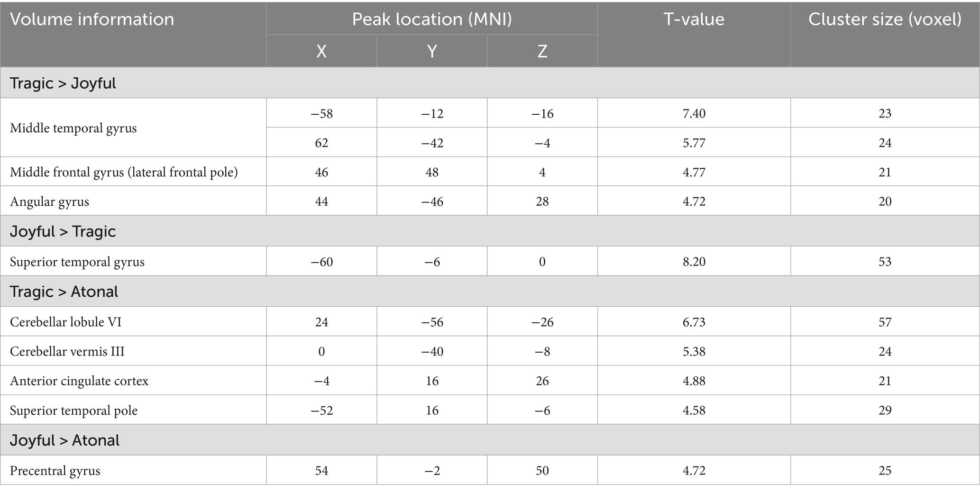The image size is (980, 493).
Task: Select the X sub-column header
Action: coord(321,51)
